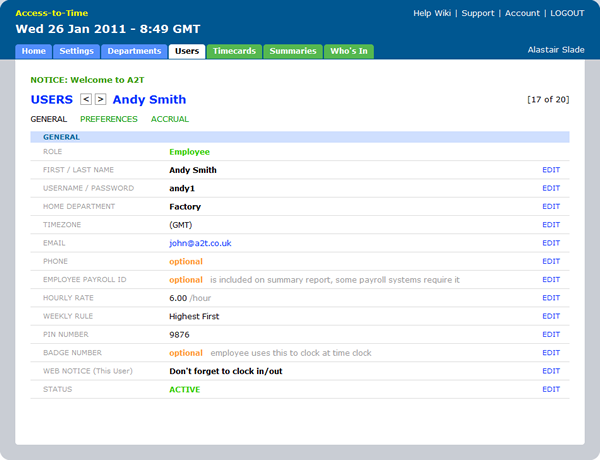
Task: Edit the Home Department row
Action: coord(551,207)
